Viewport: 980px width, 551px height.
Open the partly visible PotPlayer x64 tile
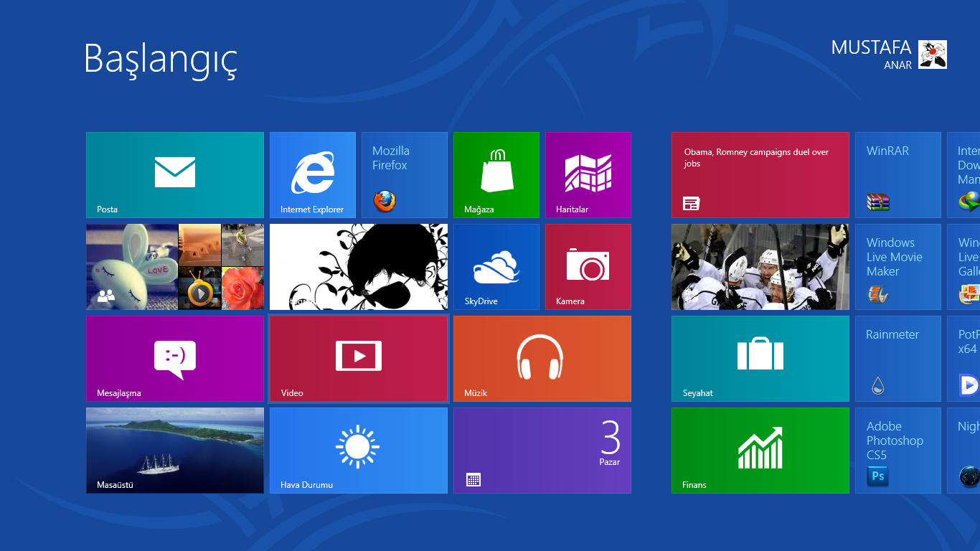pyautogui.click(x=963, y=359)
